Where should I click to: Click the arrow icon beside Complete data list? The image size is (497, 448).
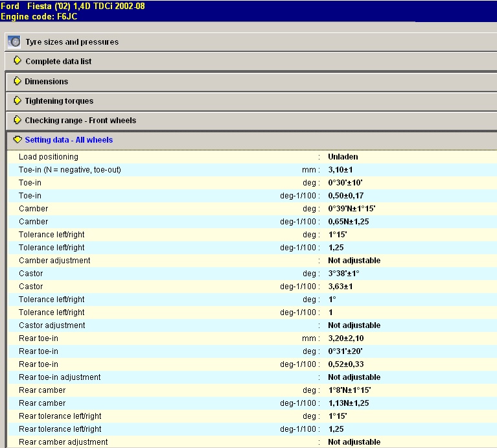(x=17, y=61)
